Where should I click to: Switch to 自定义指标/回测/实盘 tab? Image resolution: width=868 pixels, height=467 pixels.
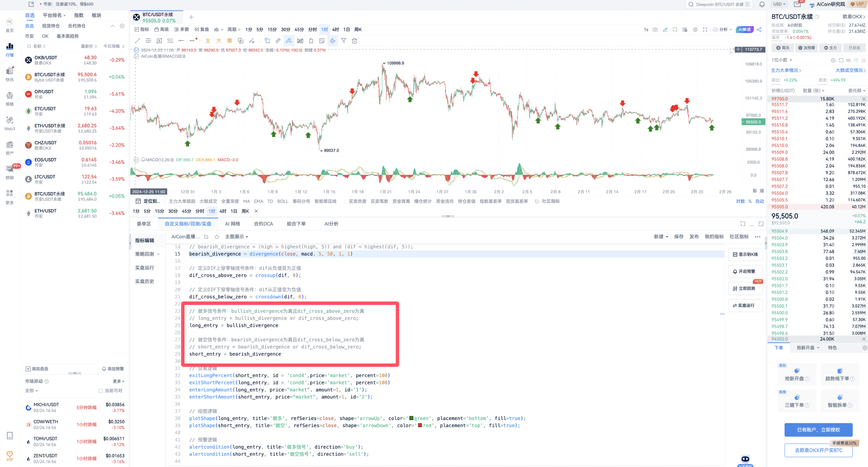[188, 224]
